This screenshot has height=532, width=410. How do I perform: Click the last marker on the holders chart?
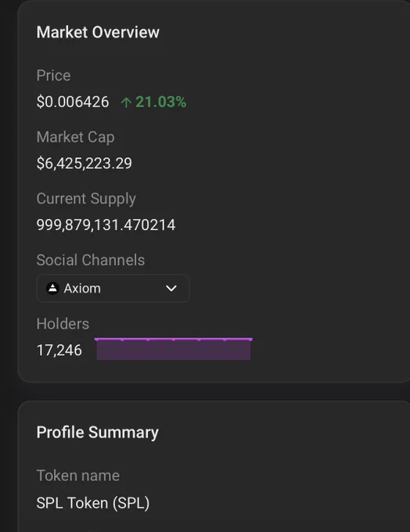tap(250, 339)
